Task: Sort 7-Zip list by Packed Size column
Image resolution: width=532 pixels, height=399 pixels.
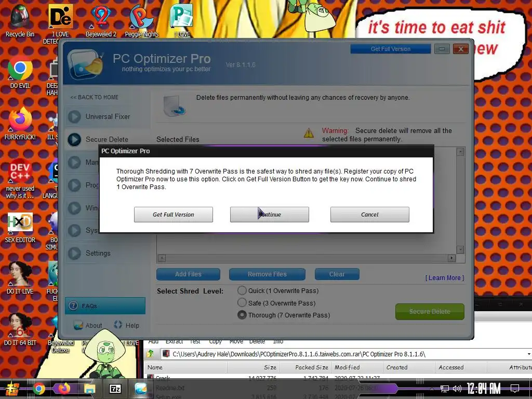Action: click(305, 367)
